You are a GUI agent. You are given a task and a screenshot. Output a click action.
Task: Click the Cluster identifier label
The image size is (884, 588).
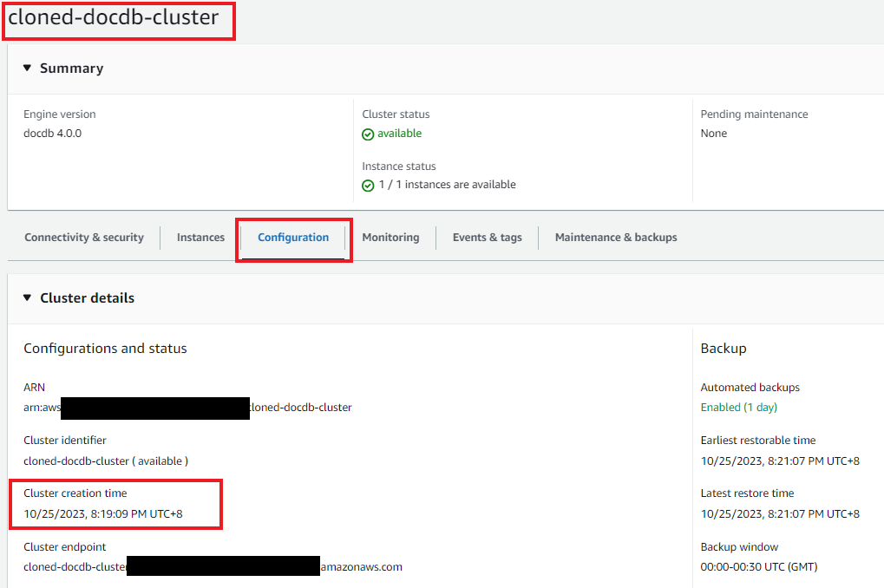[65, 441]
